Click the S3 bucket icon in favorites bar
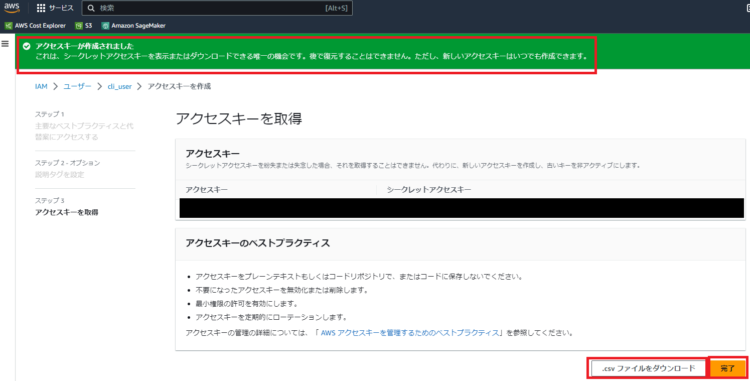This screenshot has height=381, width=750. pyautogui.click(x=79, y=26)
